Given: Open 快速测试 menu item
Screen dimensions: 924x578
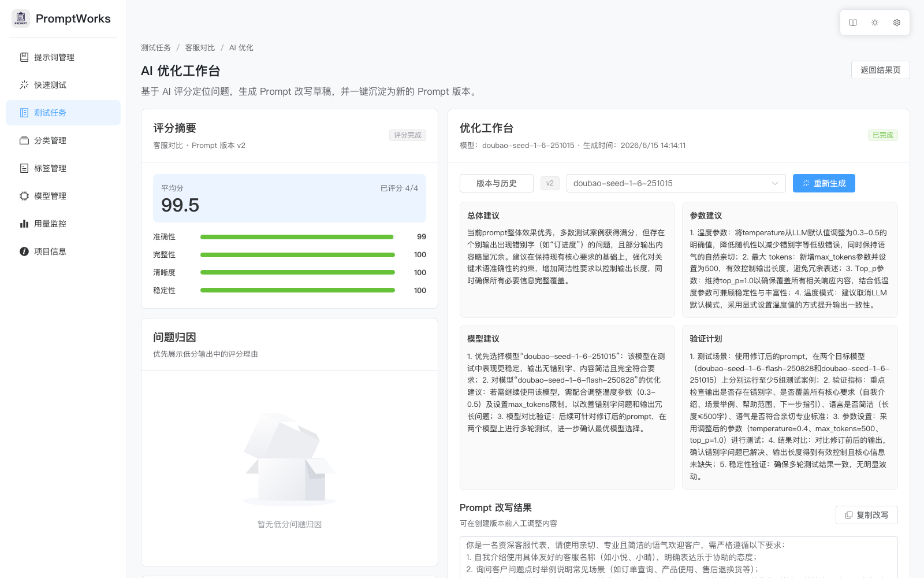Looking at the screenshot, I should [64, 85].
